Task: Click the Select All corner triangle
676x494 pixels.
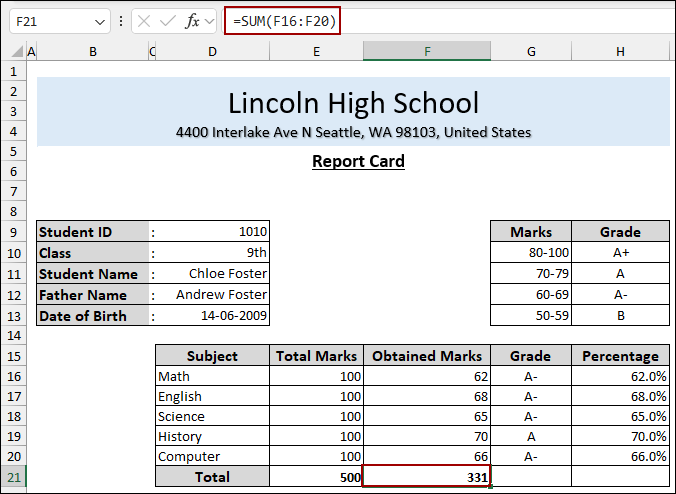Action: (13, 51)
